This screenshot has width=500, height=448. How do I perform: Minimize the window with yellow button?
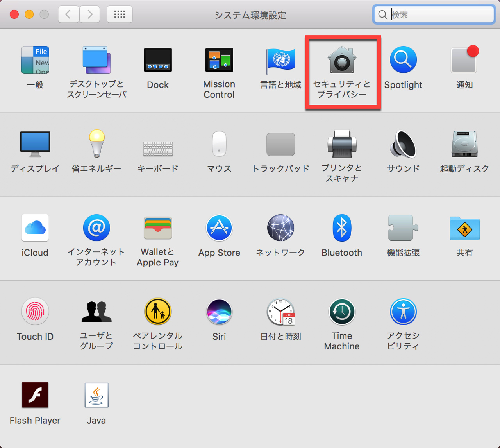[x=29, y=14]
